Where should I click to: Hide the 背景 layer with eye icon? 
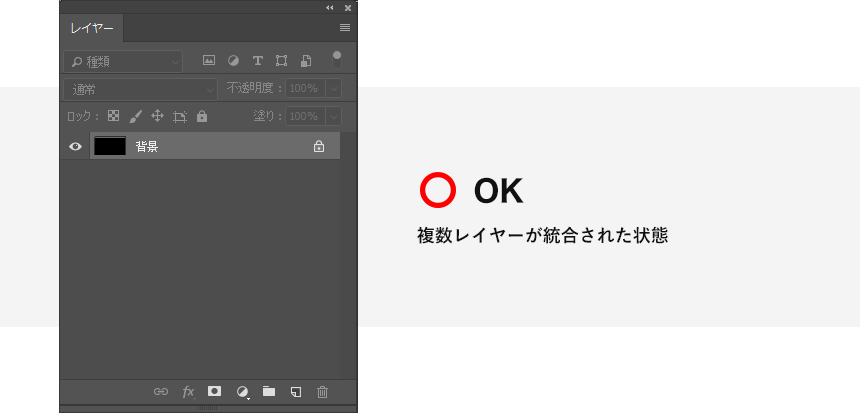pos(75,146)
